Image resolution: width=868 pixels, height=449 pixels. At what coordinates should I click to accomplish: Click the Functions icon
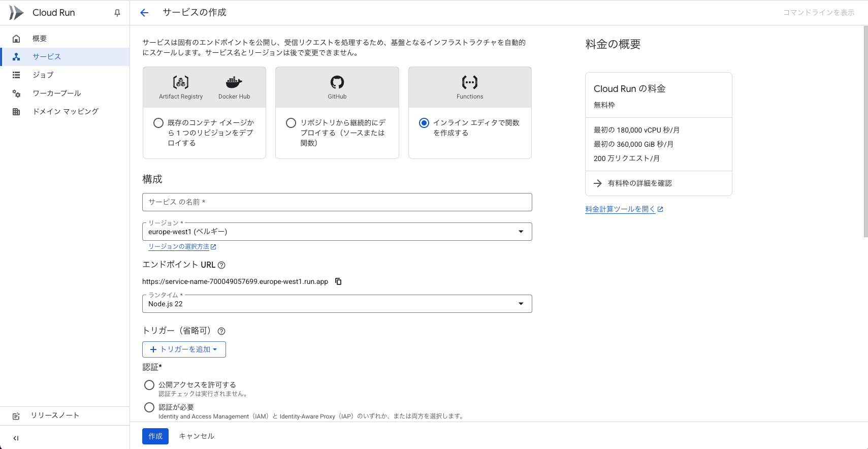tap(470, 82)
